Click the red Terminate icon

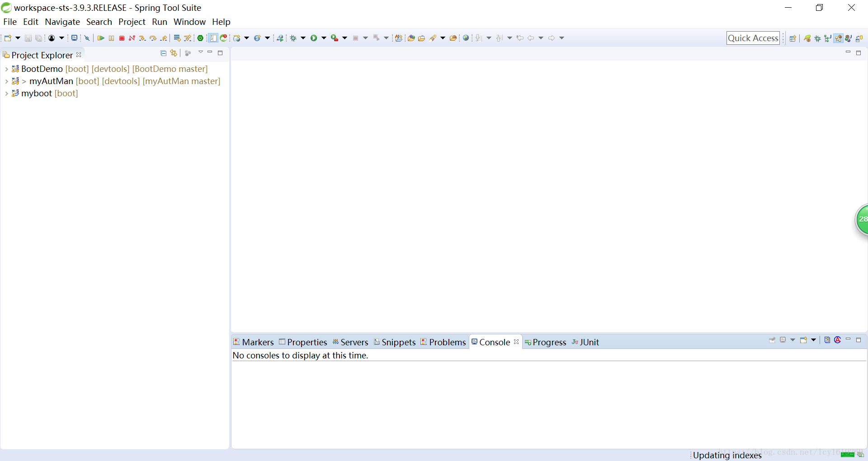click(122, 38)
